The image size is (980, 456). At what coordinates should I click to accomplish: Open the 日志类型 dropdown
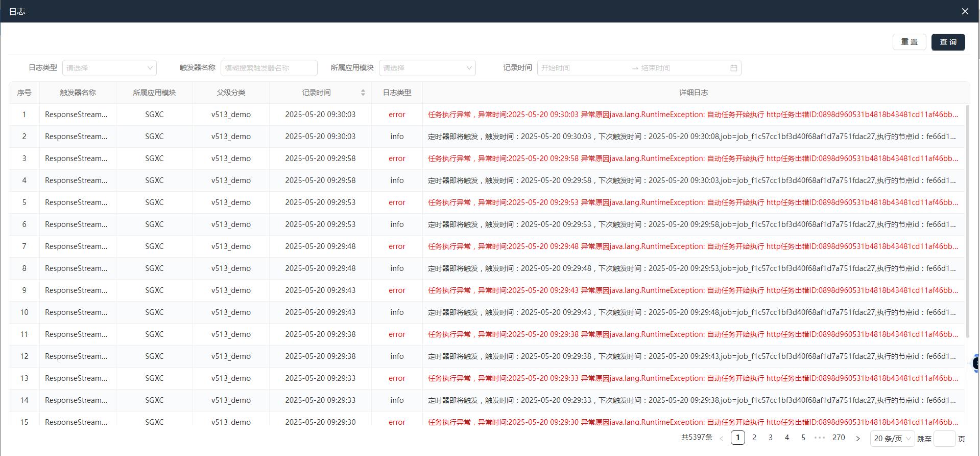click(109, 68)
